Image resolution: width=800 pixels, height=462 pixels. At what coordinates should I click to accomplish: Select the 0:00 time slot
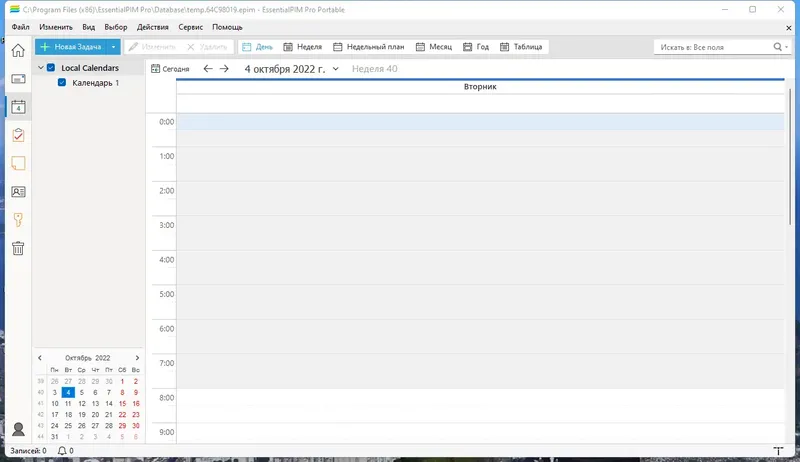pyautogui.click(x=480, y=122)
